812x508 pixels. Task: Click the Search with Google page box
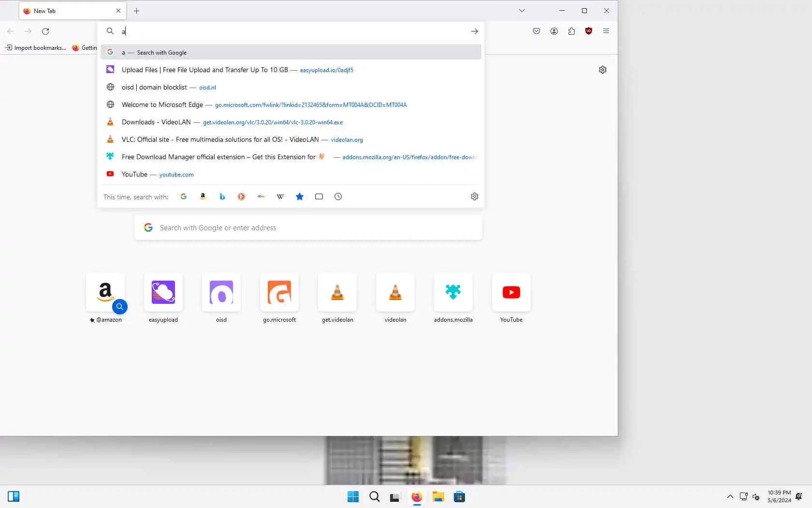click(x=308, y=227)
